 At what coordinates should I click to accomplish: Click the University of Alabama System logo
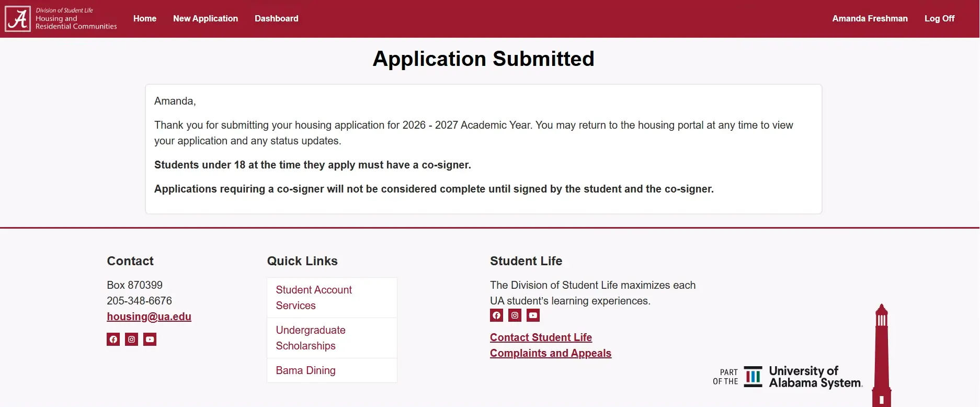(x=788, y=377)
